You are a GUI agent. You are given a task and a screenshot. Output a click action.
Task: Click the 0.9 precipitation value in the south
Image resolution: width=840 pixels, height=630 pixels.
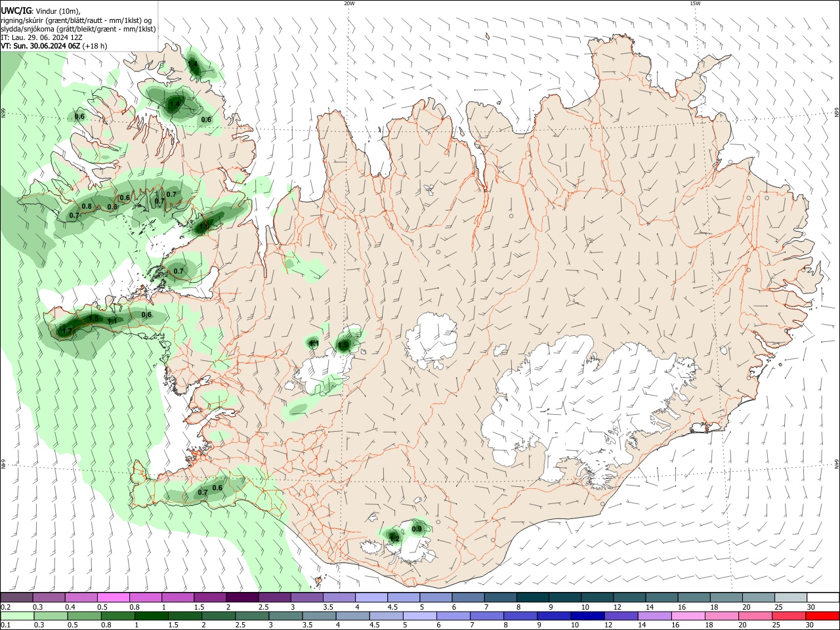pos(417,529)
